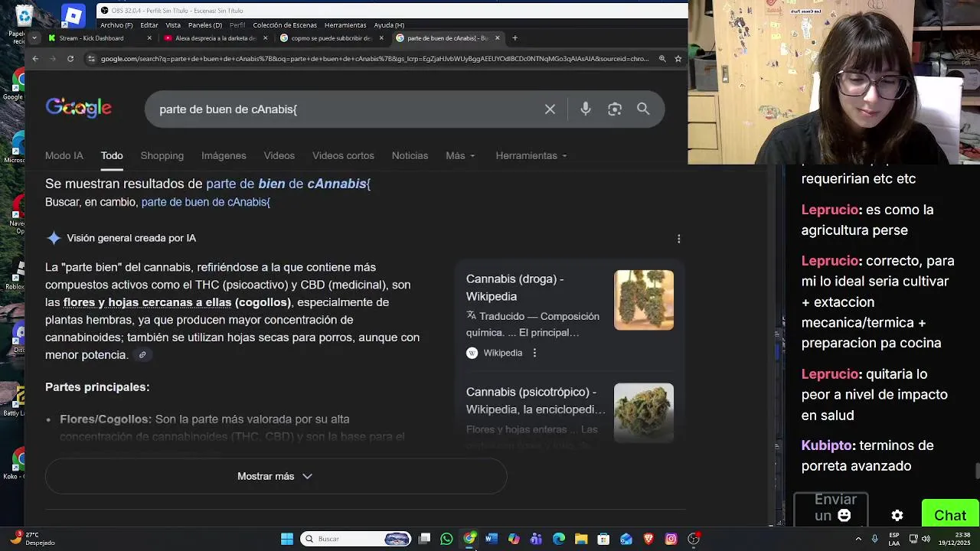Clear the Google search box text

[x=550, y=109]
